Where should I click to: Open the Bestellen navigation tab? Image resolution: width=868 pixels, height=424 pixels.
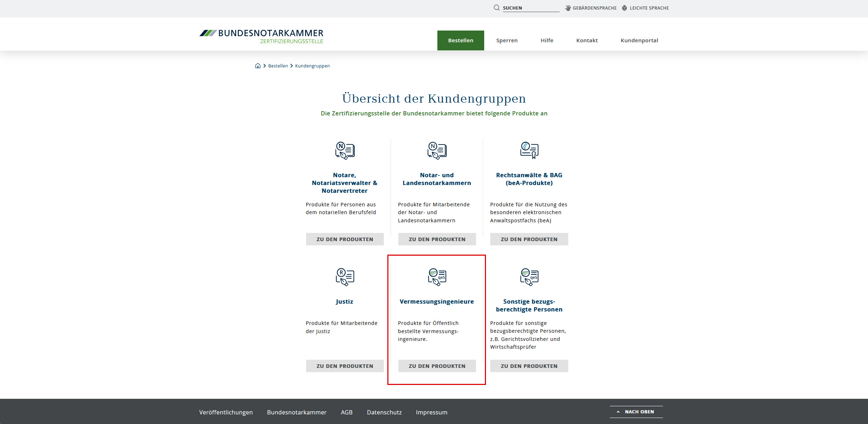point(460,40)
